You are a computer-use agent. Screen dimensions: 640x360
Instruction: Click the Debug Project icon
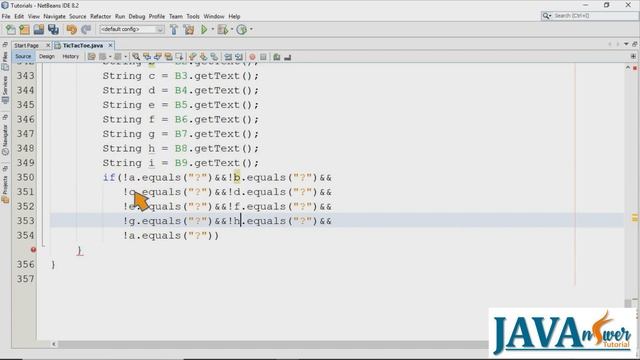pyautogui.click(x=222, y=29)
